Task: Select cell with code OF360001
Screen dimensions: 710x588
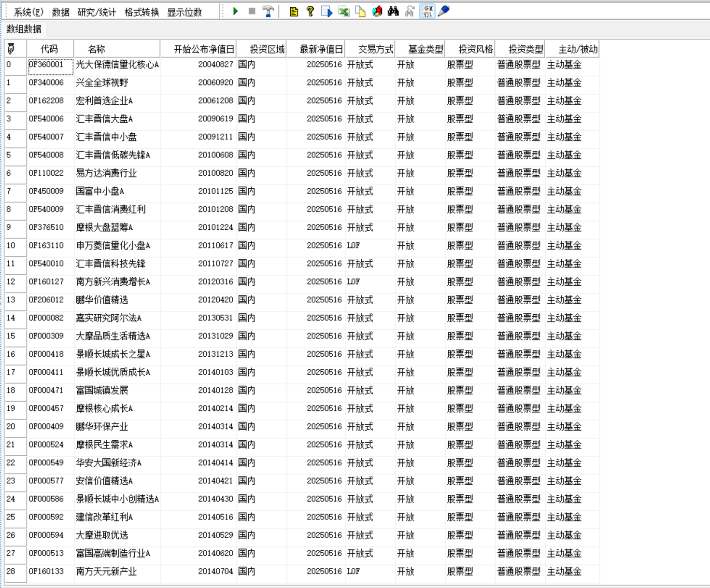Action: [x=50, y=65]
